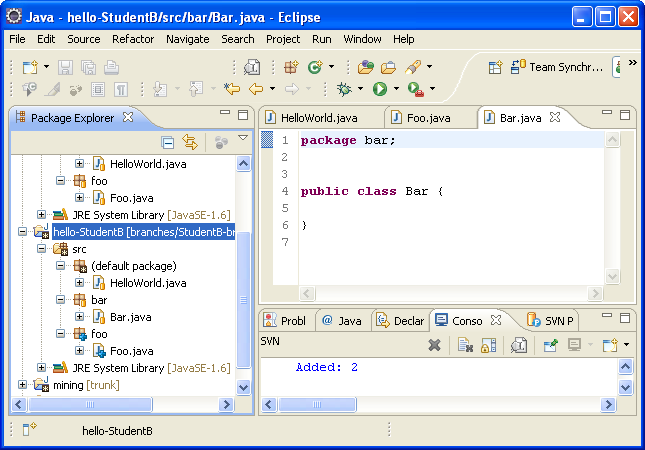Screen dimensions: 645x450
Task: Click the Open Perspective icon
Action: 495,67
